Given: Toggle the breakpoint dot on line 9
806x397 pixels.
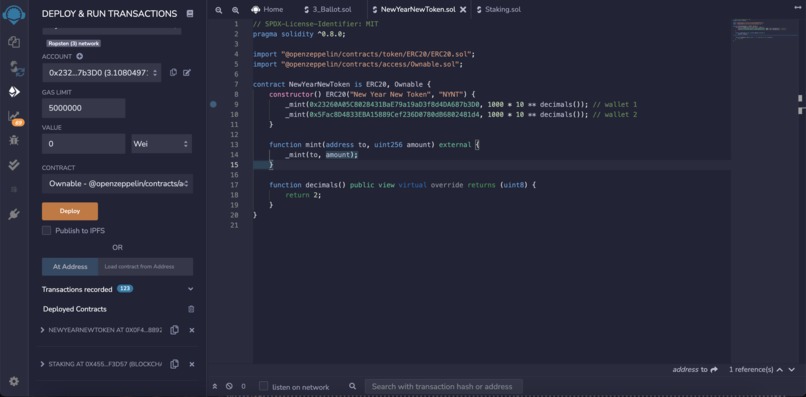Looking at the screenshot, I should click(x=213, y=104).
